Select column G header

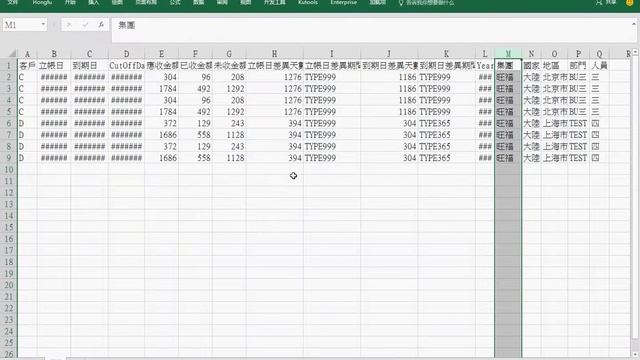click(229, 54)
